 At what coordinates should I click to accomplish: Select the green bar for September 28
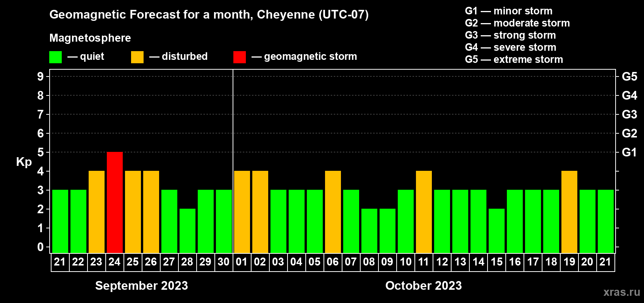pyautogui.click(x=188, y=231)
